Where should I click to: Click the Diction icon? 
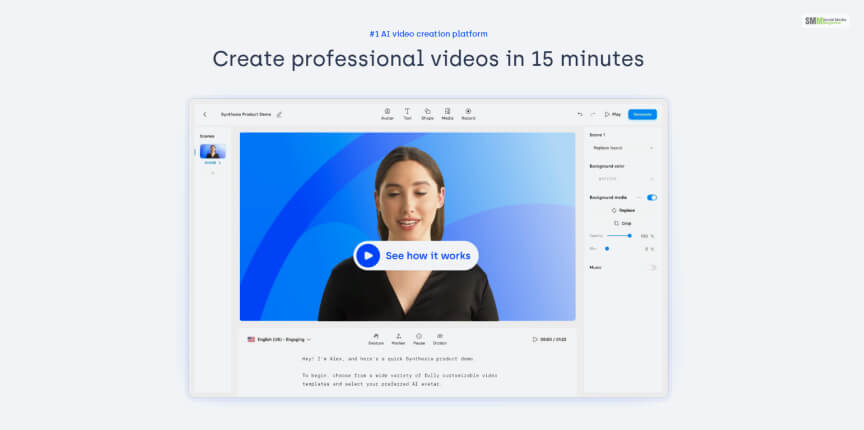pos(440,338)
